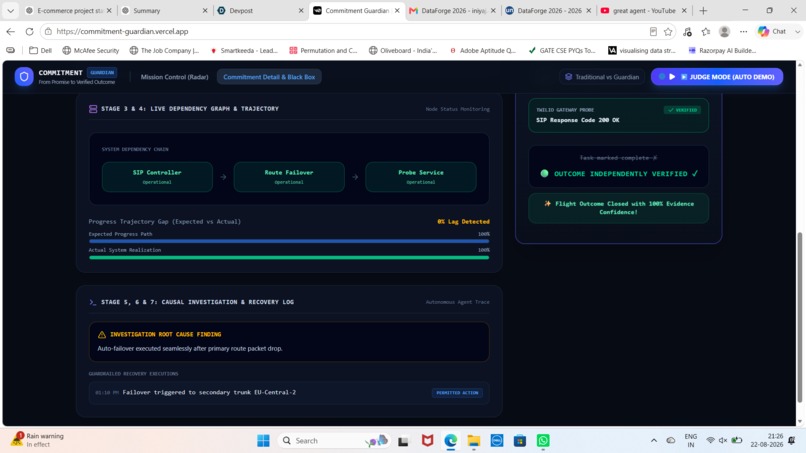This screenshot has height=453, width=806.
Task: Click the Route Failover node
Action: click(289, 177)
